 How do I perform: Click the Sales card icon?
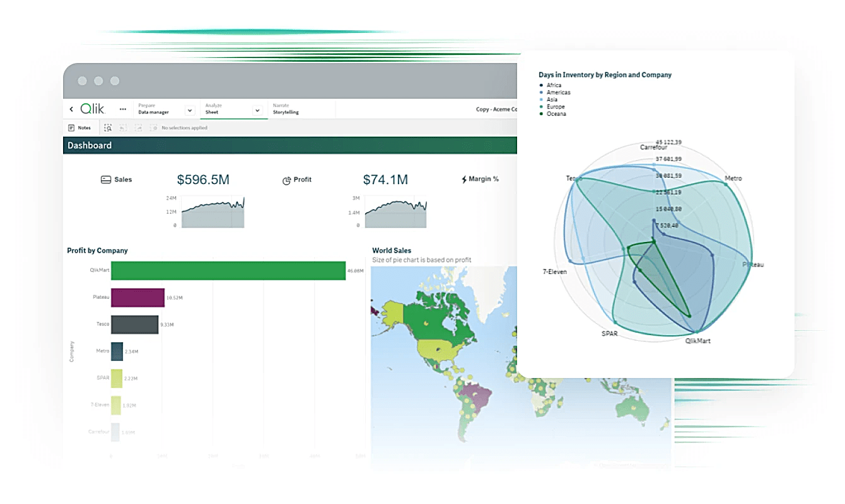tap(106, 180)
